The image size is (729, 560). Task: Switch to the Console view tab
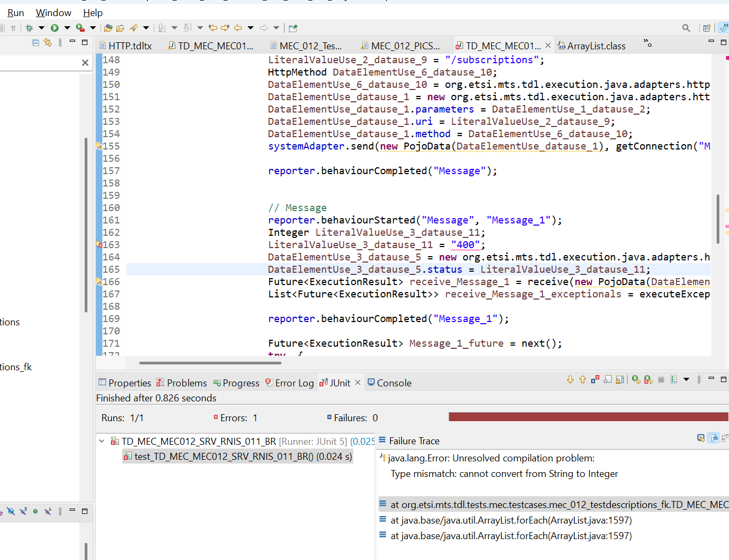(390, 383)
